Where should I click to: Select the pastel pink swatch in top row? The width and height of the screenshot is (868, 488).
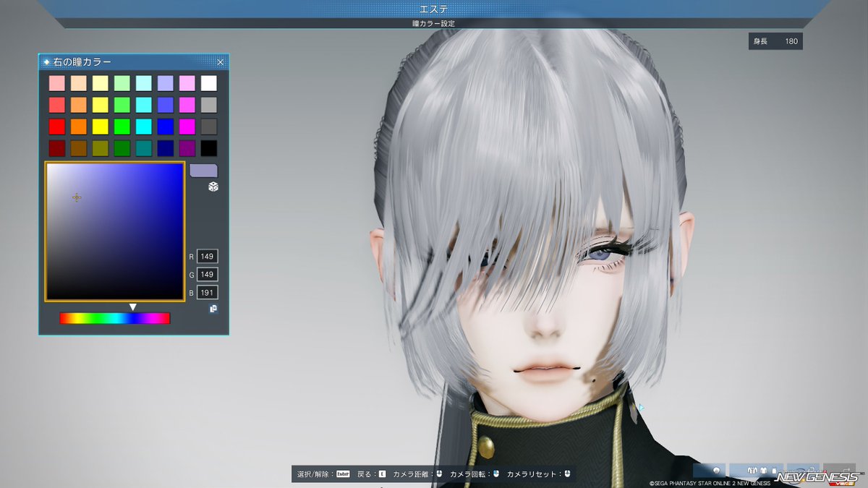click(x=57, y=83)
